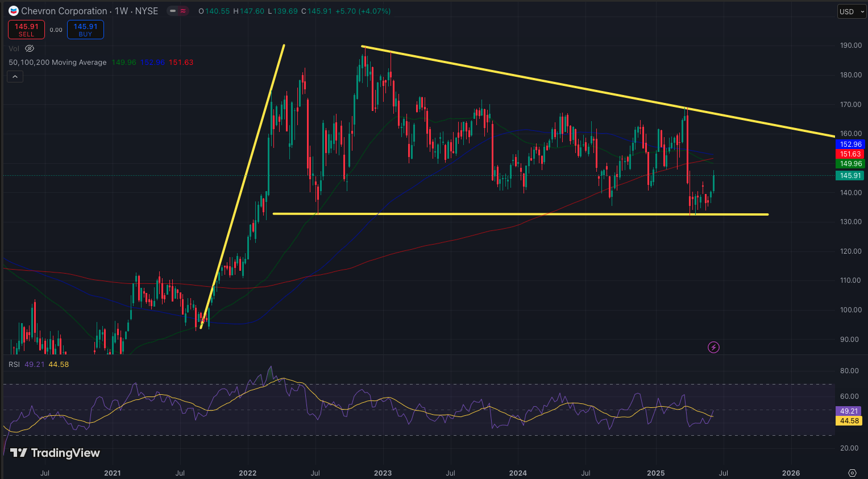Click the TradingView logo
The image size is (868, 479).
pyautogui.click(x=55, y=453)
